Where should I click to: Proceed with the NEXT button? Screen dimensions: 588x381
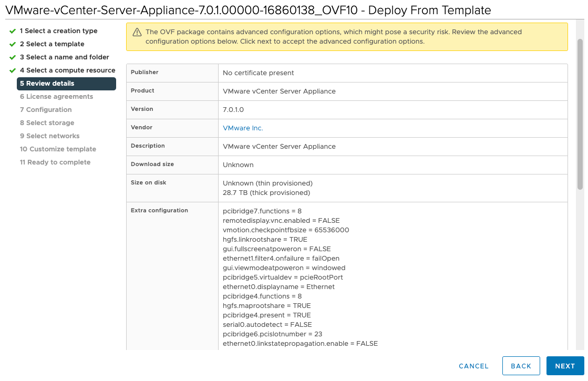pos(565,366)
